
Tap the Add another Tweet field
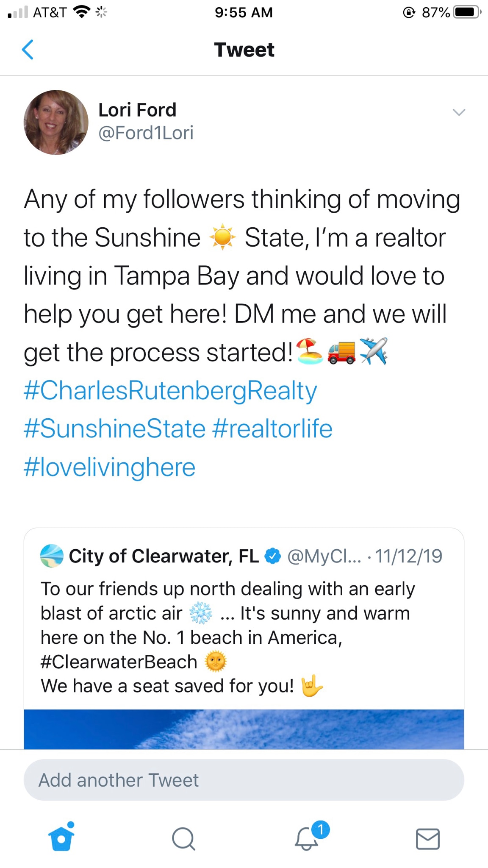point(244,780)
